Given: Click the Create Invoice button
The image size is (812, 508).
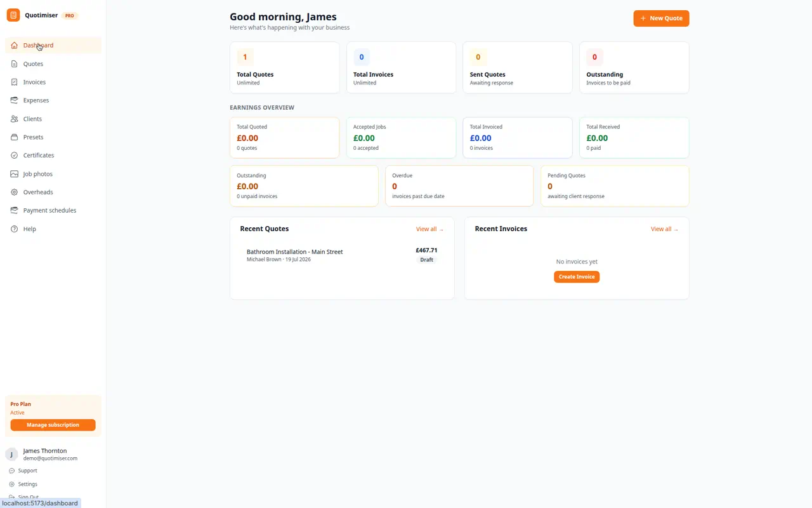Looking at the screenshot, I should (x=577, y=277).
